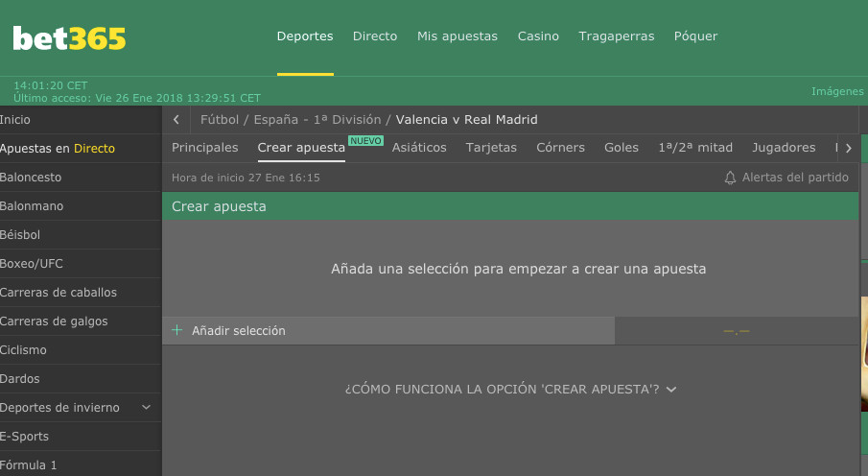Click the empty odds display field
Image resolution: width=868 pixels, height=476 pixels.
[736, 331]
